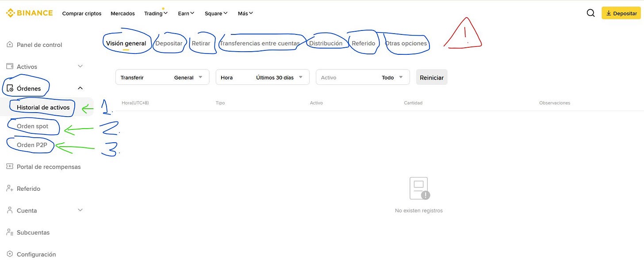Image resolution: width=644 pixels, height=269 pixels.
Task: Open the Trading dropdown in top nav
Action: click(156, 13)
